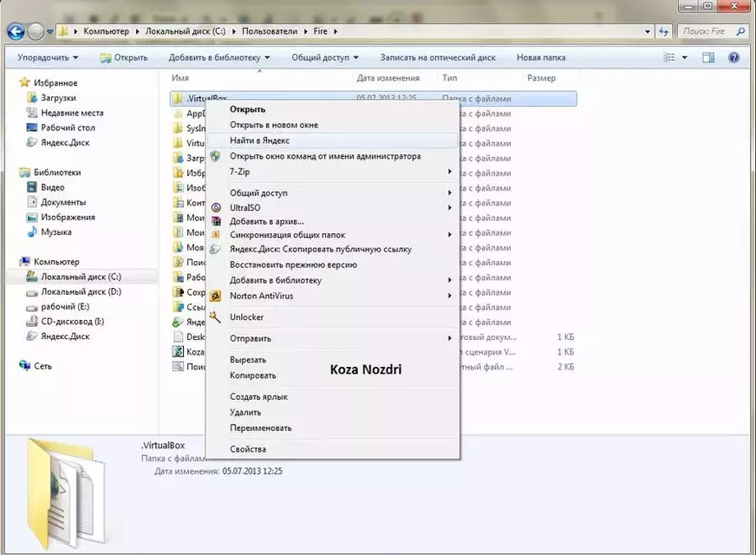Expand the 'Отправить' submenu arrow

[449, 338]
